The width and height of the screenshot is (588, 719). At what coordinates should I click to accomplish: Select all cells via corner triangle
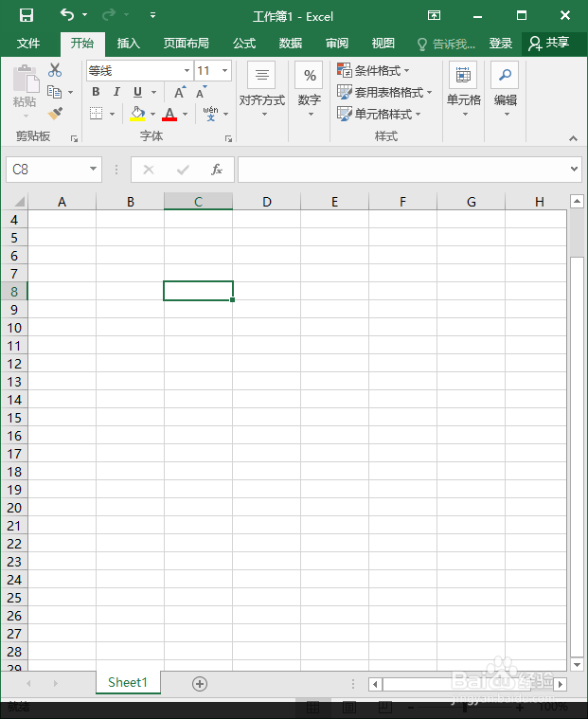pyautogui.click(x=19, y=202)
